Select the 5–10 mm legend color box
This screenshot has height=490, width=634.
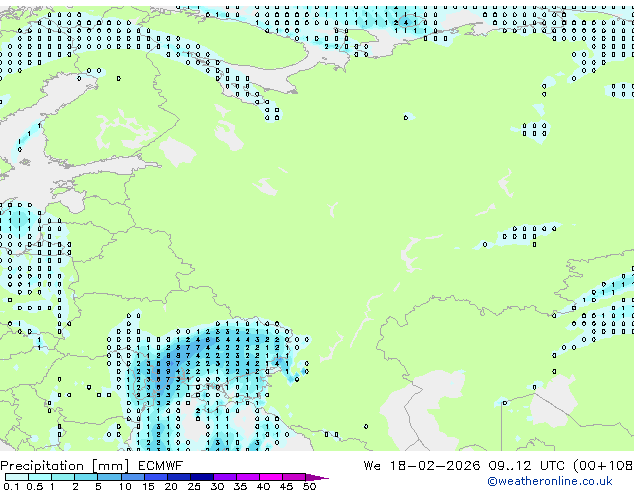point(109,477)
